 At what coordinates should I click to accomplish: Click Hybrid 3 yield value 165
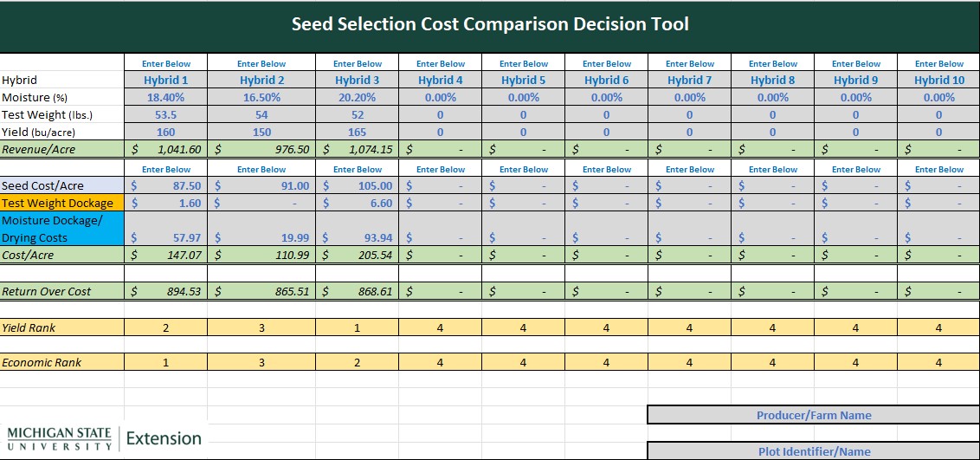coord(357,133)
